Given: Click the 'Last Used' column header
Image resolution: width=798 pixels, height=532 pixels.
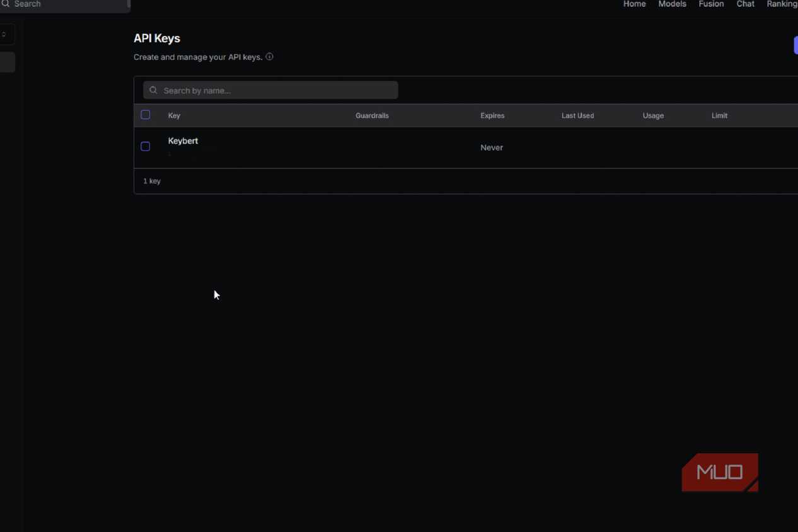Looking at the screenshot, I should click(x=577, y=115).
